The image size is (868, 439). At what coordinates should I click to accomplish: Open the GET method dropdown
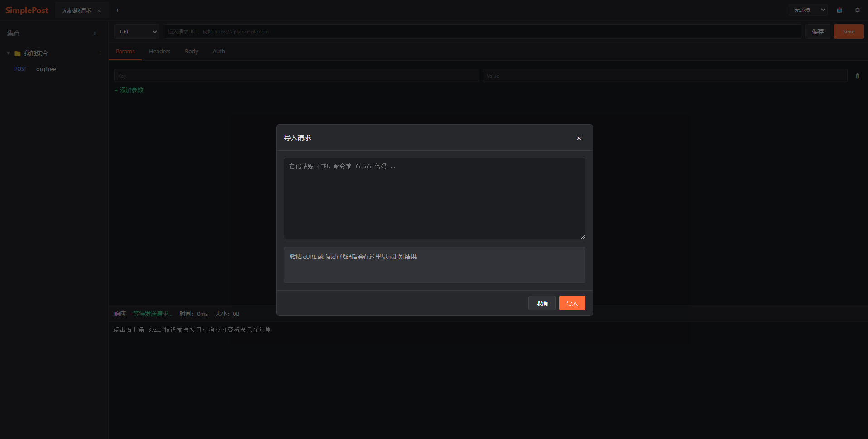click(137, 32)
